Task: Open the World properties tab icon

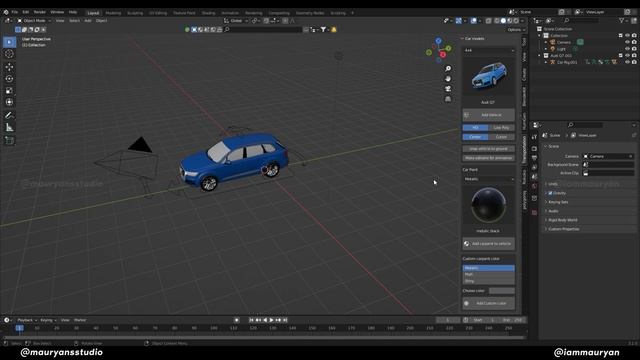Action: 534,186
